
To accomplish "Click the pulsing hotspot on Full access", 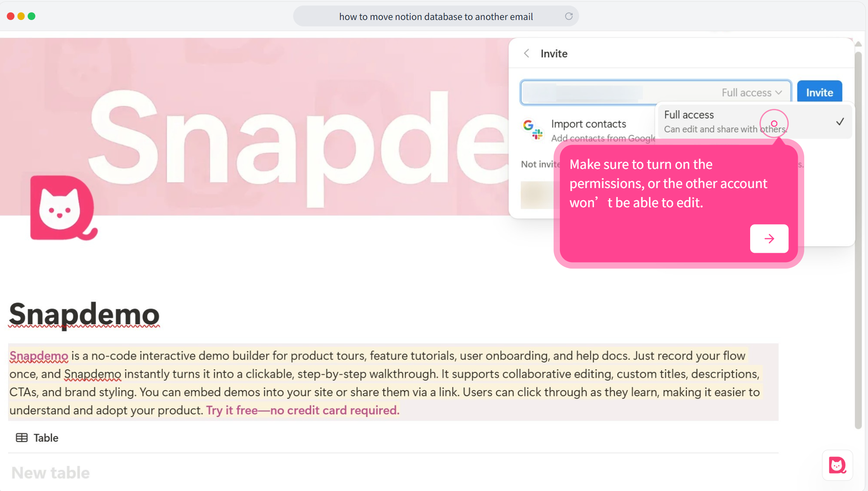I will [x=774, y=123].
